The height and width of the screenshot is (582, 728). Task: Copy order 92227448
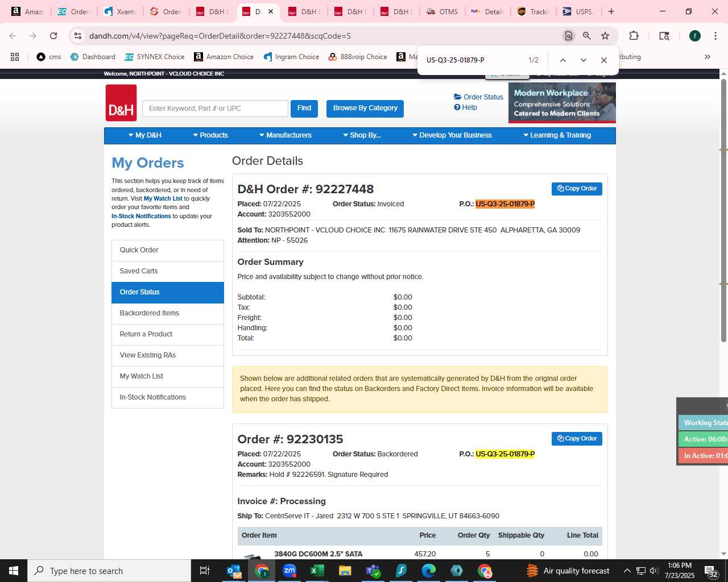[577, 189]
